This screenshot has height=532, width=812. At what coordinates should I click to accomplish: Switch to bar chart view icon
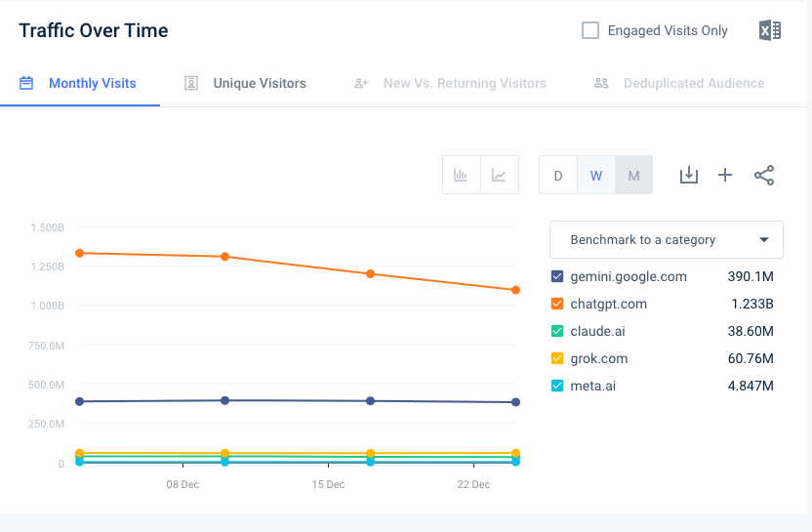click(461, 176)
